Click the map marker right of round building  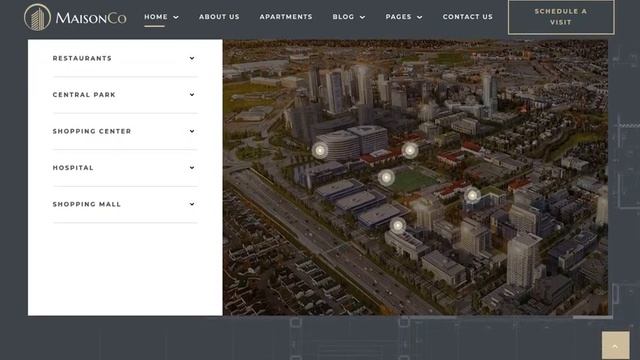[410, 151]
